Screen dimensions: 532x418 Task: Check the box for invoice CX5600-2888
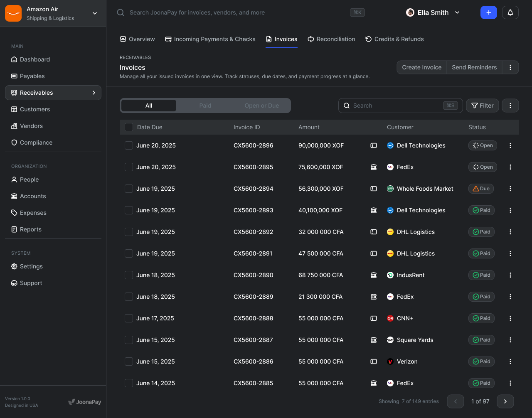pos(129,318)
